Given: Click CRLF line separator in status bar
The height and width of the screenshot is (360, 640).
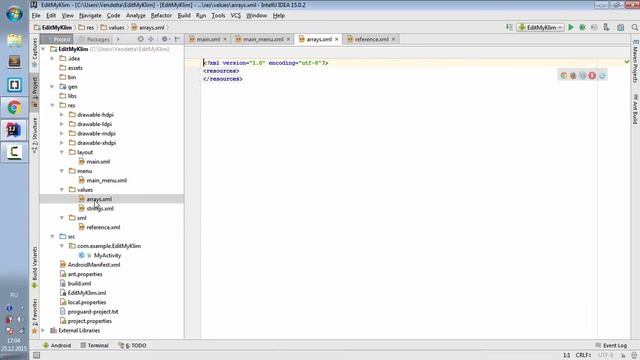Looking at the screenshot, I should 584,355.
